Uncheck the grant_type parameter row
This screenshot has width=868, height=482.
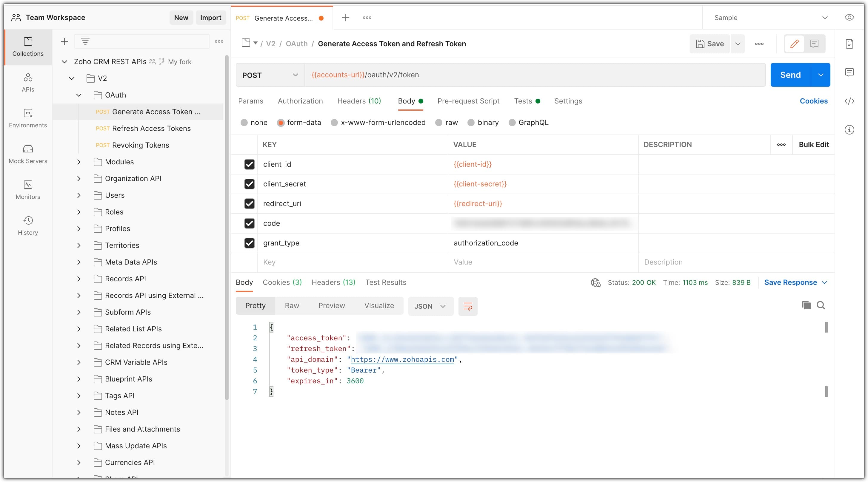pos(249,243)
